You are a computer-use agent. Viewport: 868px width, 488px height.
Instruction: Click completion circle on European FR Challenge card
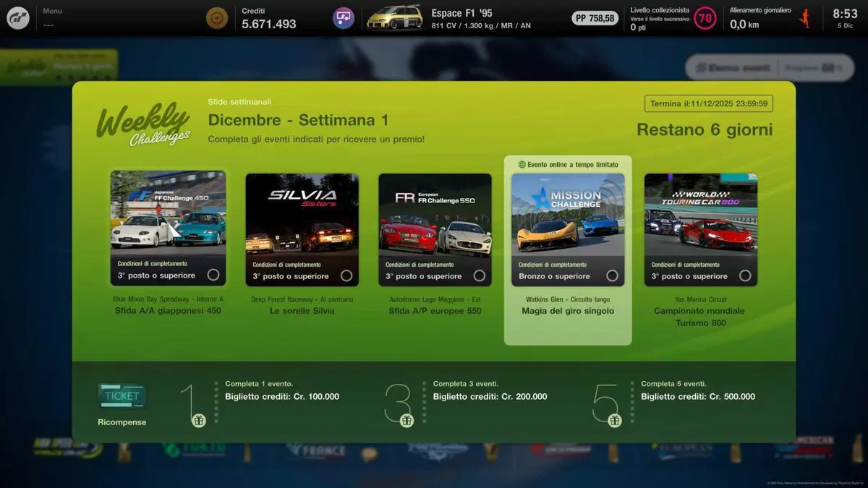click(x=479, y=275)
